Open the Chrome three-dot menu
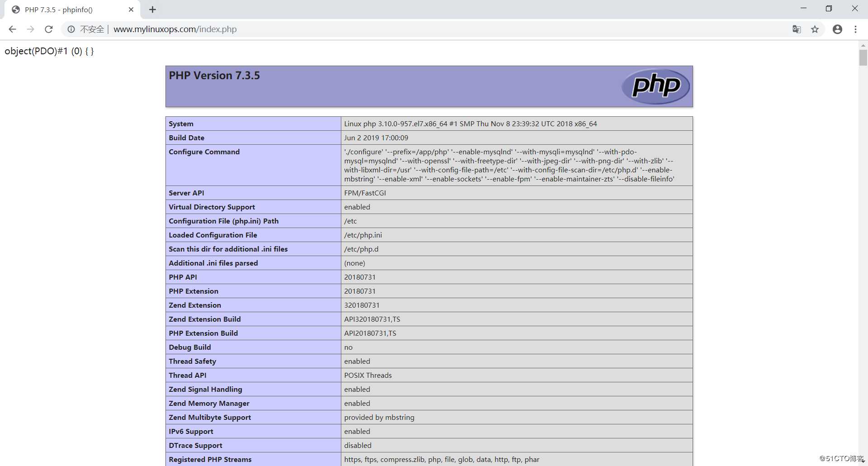868x466 pixels. click(x=855, y=29)
